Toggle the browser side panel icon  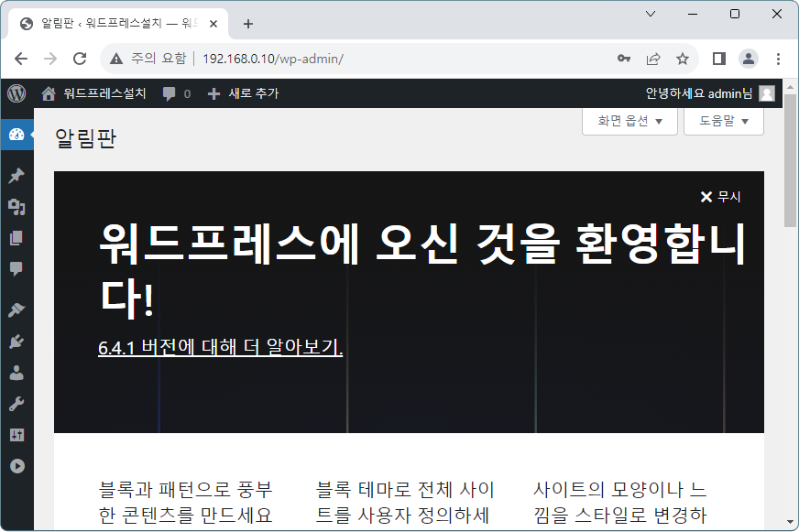[719, 59]
